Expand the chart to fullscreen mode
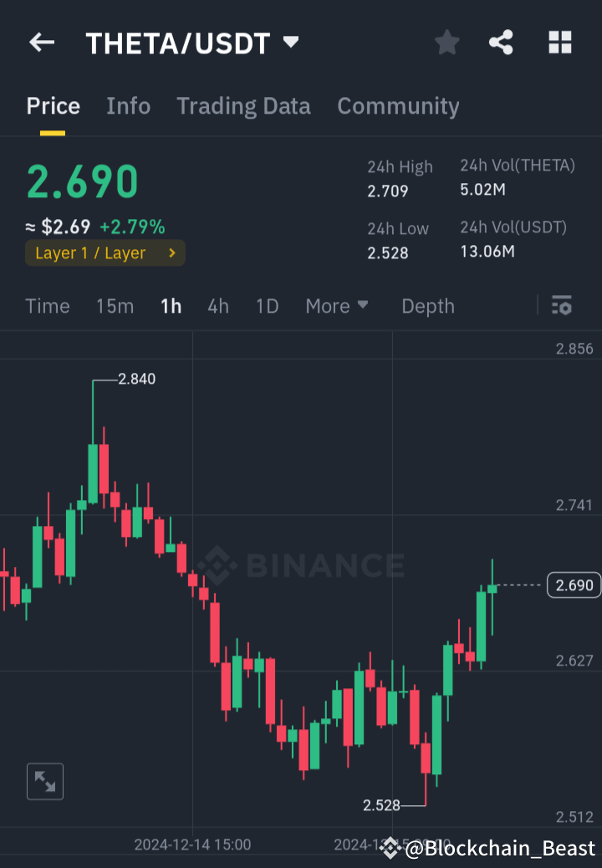The image size is (602, 868). coord(45,781)
